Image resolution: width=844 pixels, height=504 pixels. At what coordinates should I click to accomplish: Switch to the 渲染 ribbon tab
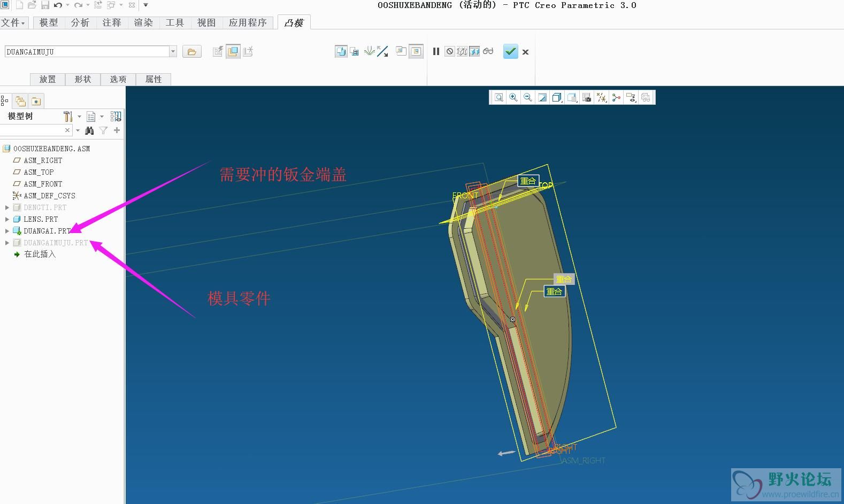coord(143,22)
